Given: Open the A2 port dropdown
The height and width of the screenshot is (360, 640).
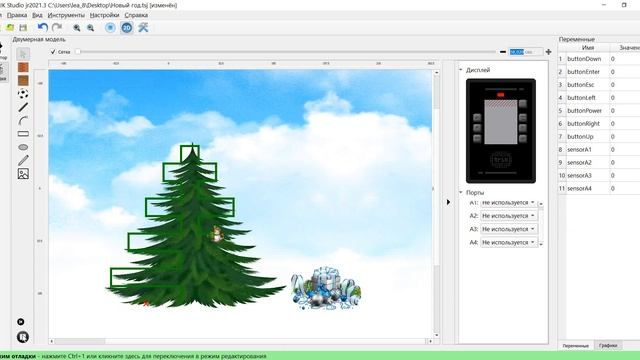Looking at the screenshot, I should 509,216.
